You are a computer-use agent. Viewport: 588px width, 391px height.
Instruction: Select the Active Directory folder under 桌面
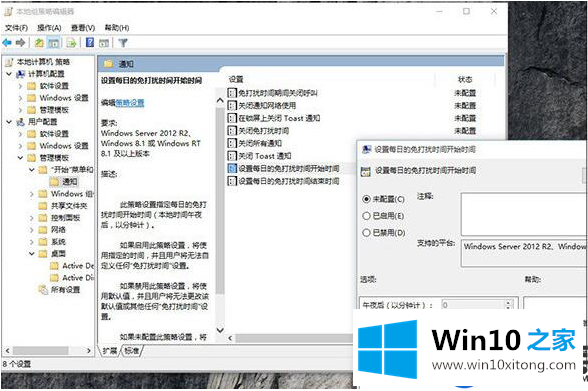point(72,278)
